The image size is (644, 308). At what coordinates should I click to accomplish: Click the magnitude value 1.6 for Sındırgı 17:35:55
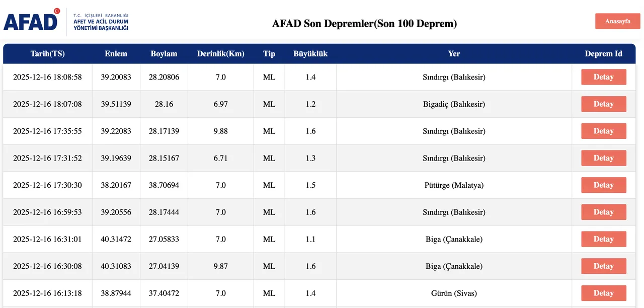coord(310,131)
